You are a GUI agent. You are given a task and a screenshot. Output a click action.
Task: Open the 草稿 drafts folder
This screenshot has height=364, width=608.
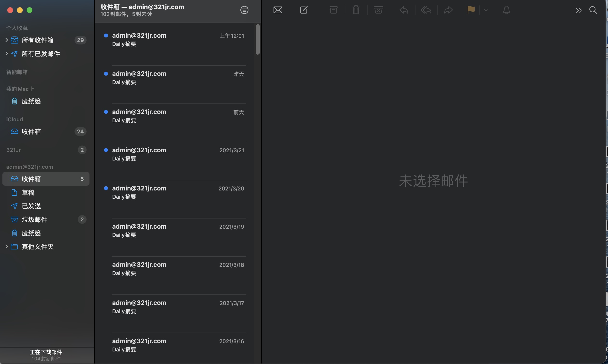46,192
